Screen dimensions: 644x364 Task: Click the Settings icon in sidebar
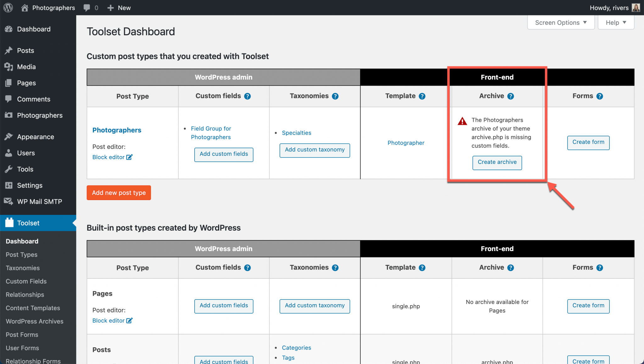pyautogui.click(x=9, y=185)
